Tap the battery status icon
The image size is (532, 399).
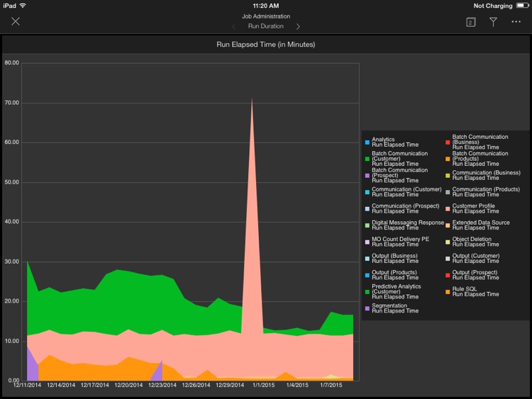[522, 6]
